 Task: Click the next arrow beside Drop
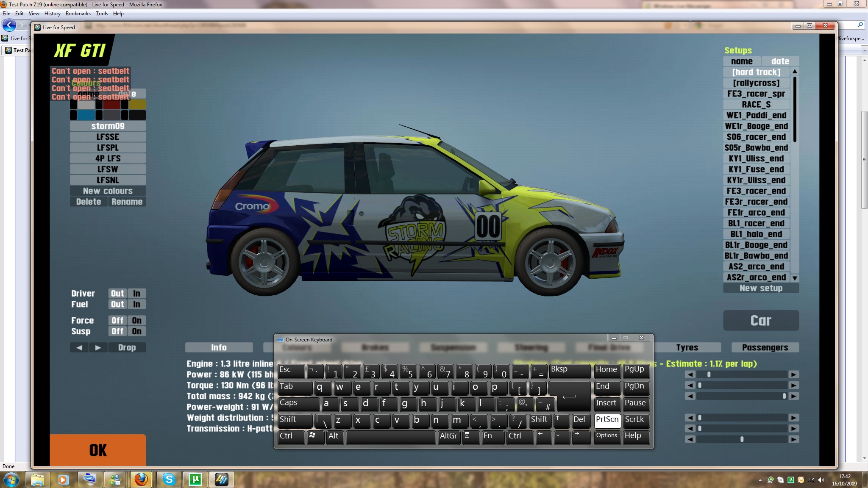coord(98,347)
